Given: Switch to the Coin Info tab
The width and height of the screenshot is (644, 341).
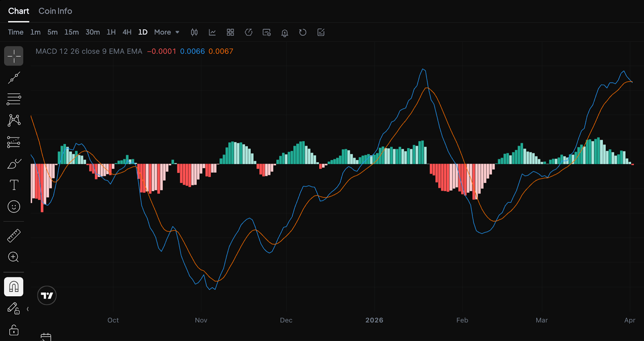Looking at the screenshot, I should click(55, 11).
